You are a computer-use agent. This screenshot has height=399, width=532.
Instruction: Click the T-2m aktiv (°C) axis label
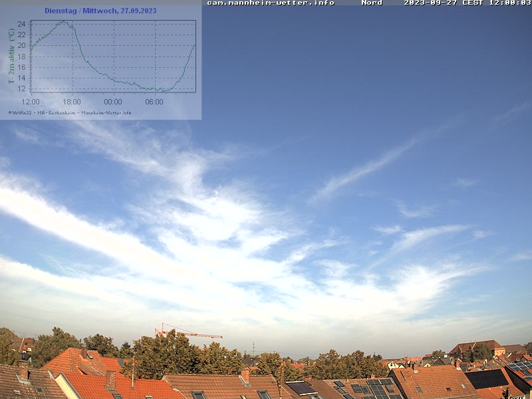pyautogui.click(x=11, y=56)
